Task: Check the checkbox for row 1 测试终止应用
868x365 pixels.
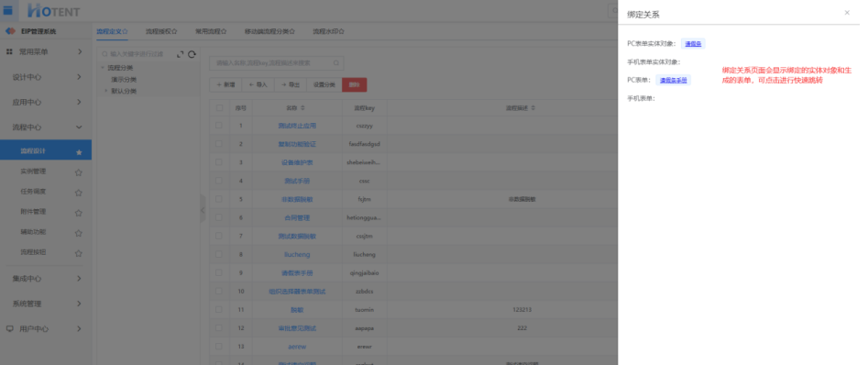Action: click(219, 126)
